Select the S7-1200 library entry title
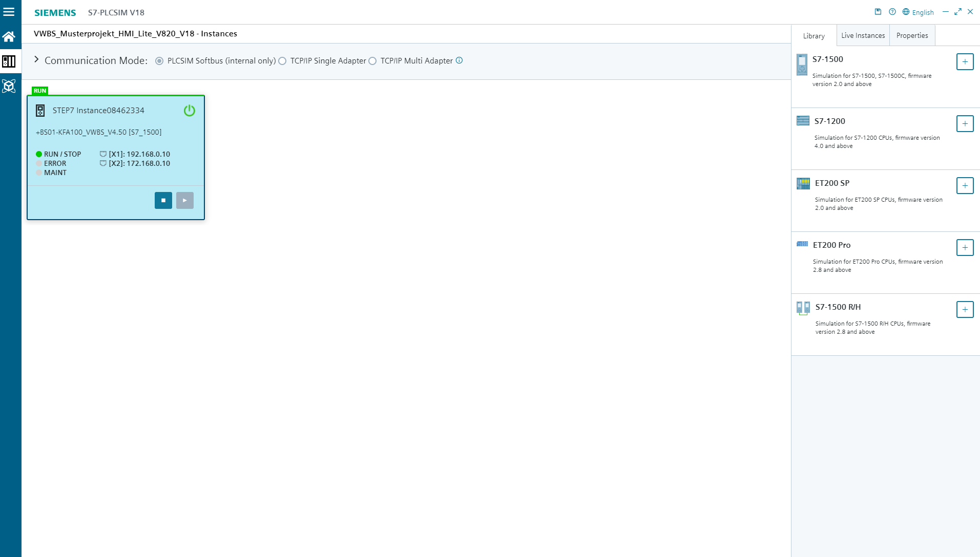Screen dimensions: 980x557 830,121
